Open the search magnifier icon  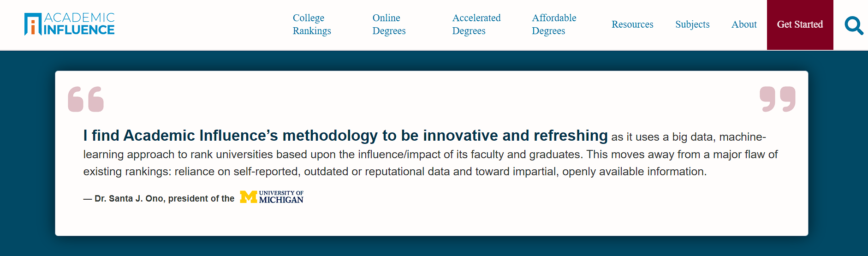click(x=854, y=25)
